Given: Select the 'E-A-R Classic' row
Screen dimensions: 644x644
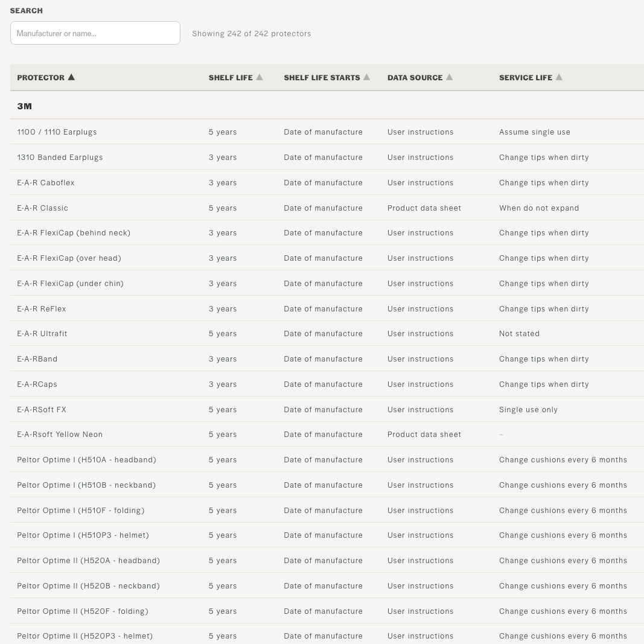Looking at the screenshot, I should 327,208.
